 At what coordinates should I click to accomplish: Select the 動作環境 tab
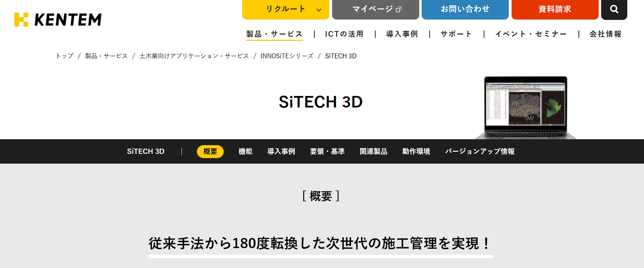point(416,152)
